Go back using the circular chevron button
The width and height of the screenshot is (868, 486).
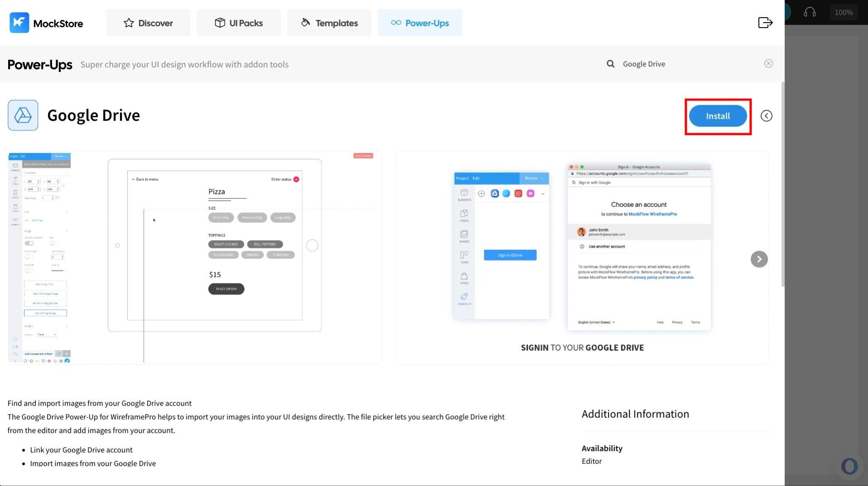(767, 115)
